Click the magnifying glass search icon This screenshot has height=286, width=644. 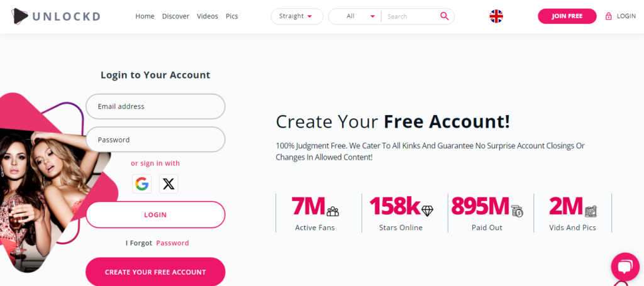(445, 16)
